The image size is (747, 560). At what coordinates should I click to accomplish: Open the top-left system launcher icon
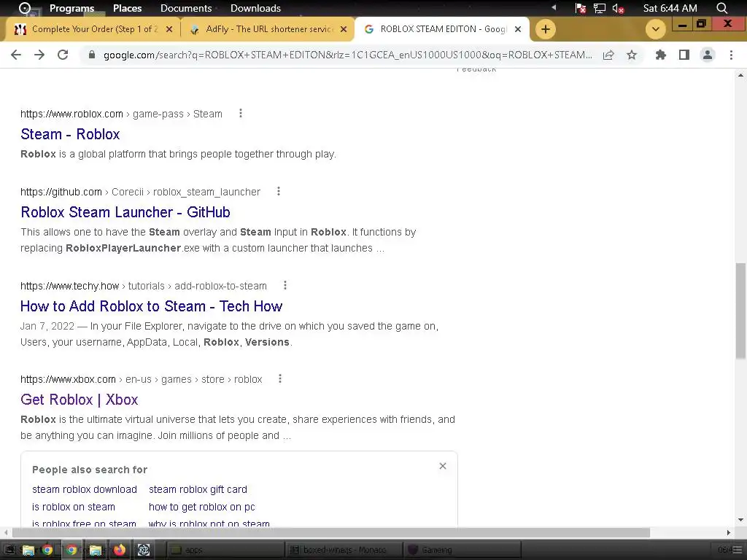click(24, 8)
